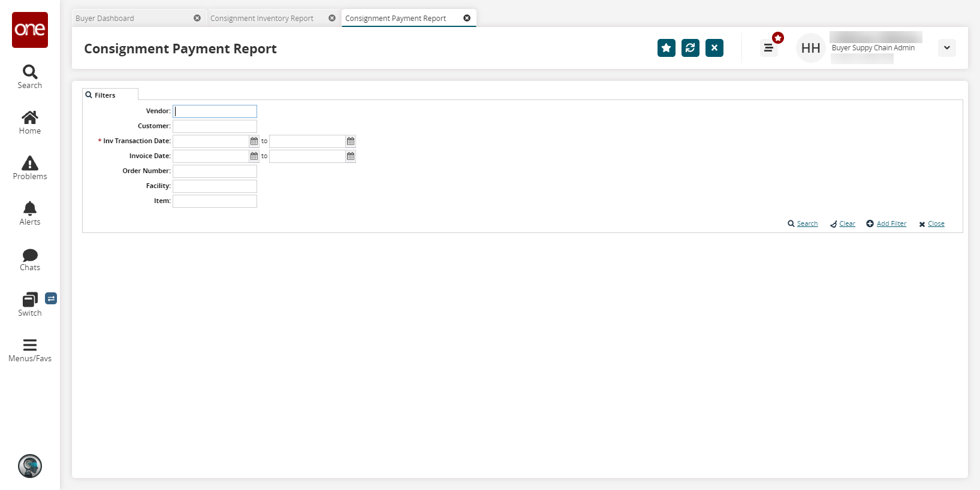Viewport: 980px width, 490px height.
Task: Refresh the Consignment Payment Report
Action: (690, 48)
